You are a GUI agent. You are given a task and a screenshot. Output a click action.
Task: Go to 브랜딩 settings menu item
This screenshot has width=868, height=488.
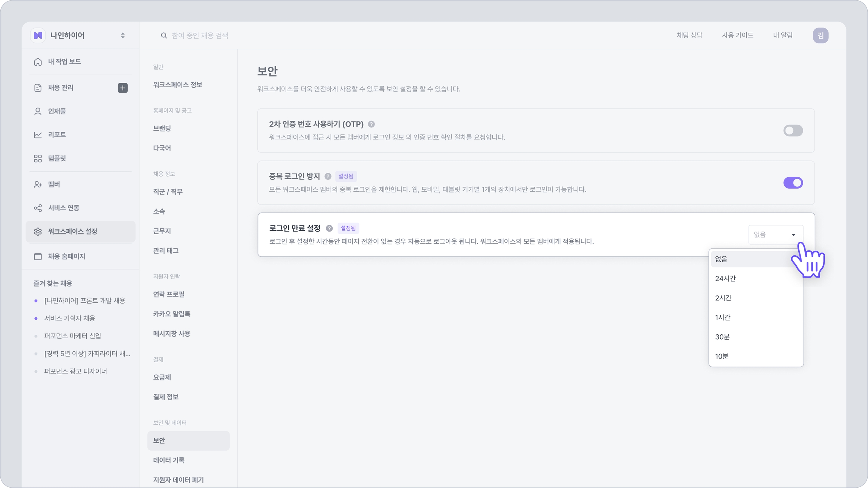point(162,128)
